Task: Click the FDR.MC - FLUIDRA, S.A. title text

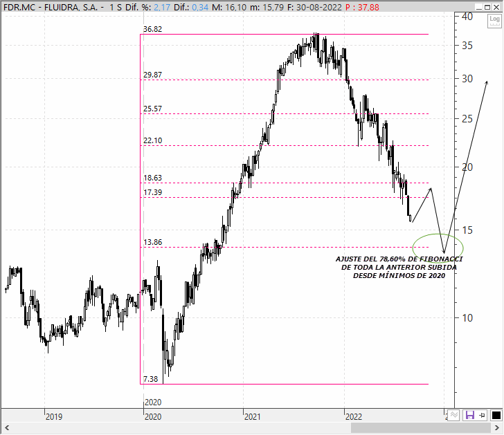Action: click(x=51, y=7)
